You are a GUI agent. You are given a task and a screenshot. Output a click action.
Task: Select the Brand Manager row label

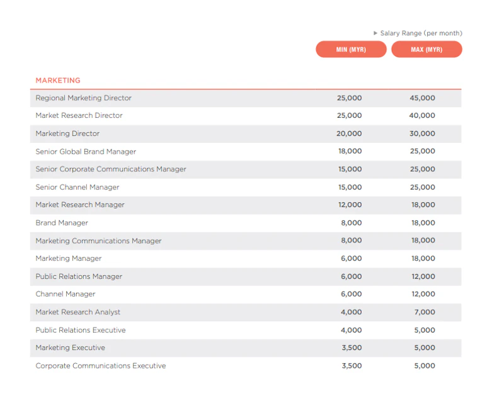(62, 223)
